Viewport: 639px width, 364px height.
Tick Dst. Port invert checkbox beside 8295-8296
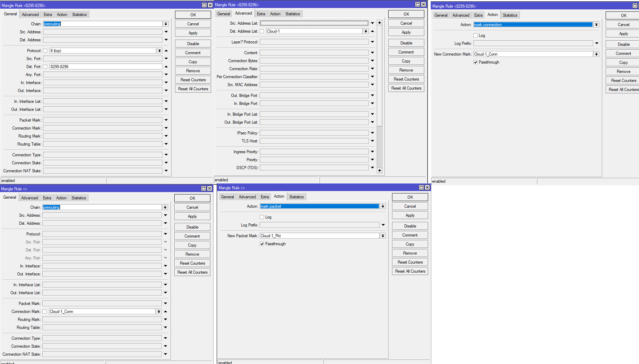tap(45, 67)
